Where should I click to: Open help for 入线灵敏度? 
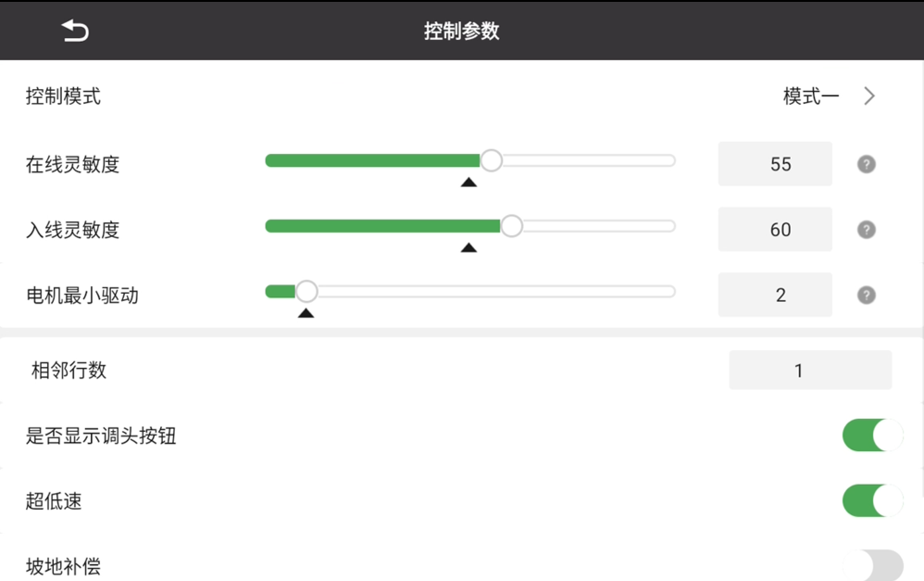(x=867, y=230)
